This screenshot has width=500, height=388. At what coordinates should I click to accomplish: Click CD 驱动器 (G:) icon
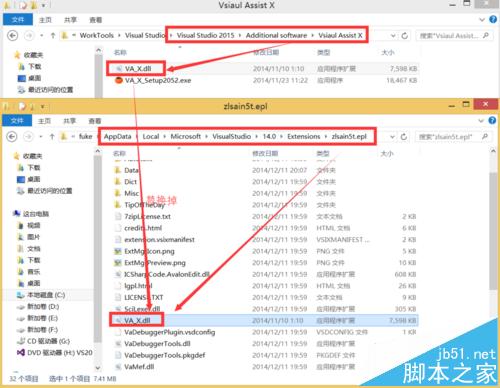tap(21, 341)
